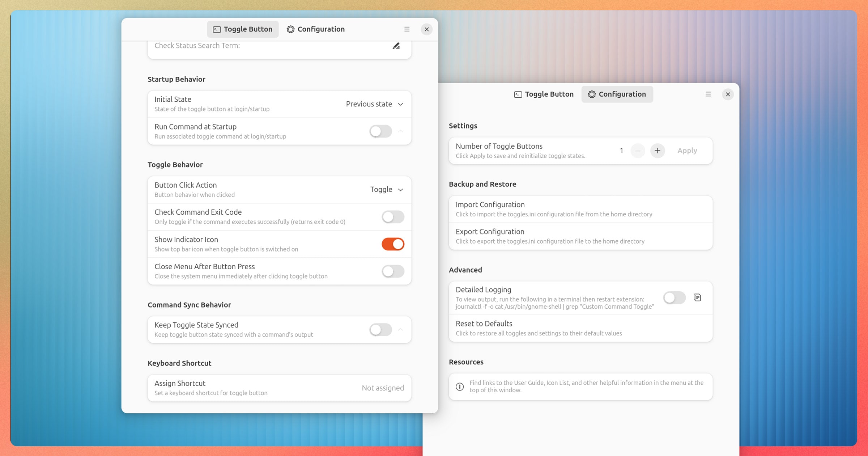
Task: Increase the number of toggle buttons with plus
Action: [657, 151]
